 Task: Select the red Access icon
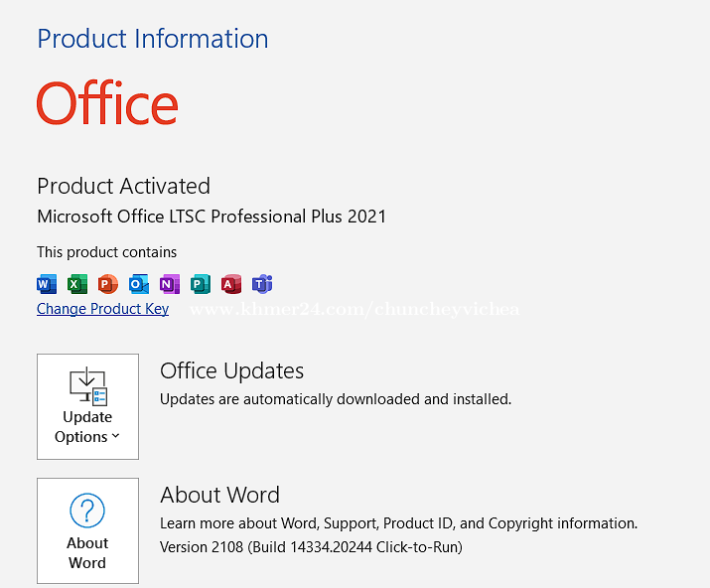(231, 284)
